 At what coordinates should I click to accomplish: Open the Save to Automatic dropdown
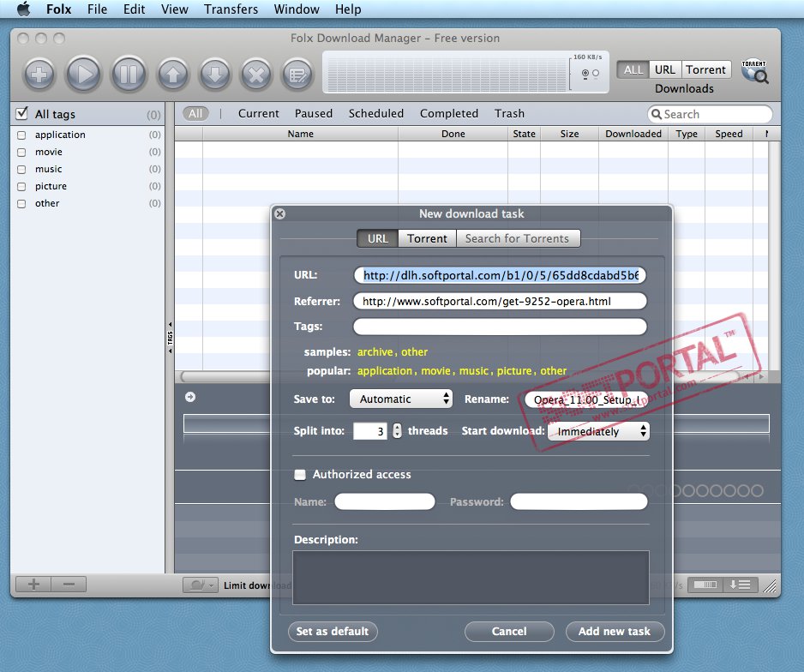click(401, 399)
